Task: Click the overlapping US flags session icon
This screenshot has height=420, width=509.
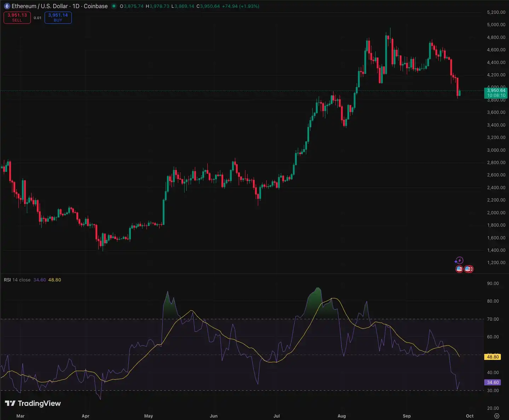Action: [x=469, y=269]
